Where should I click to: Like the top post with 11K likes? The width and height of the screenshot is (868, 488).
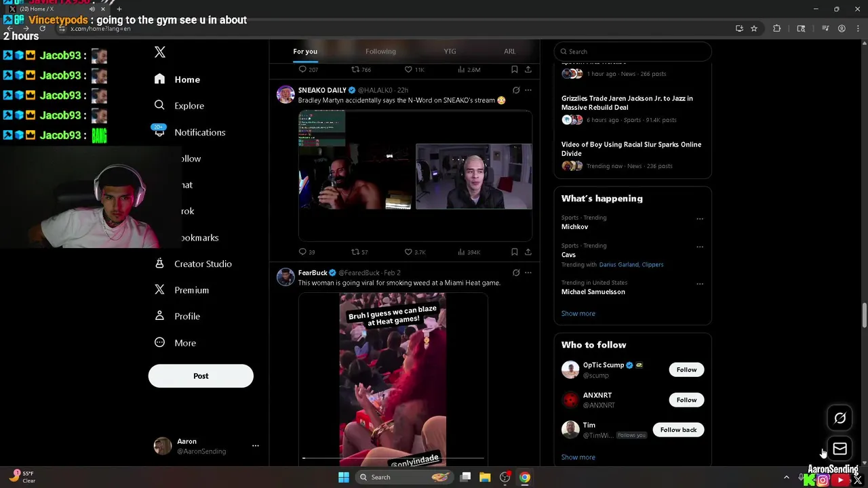click(414, 70)
